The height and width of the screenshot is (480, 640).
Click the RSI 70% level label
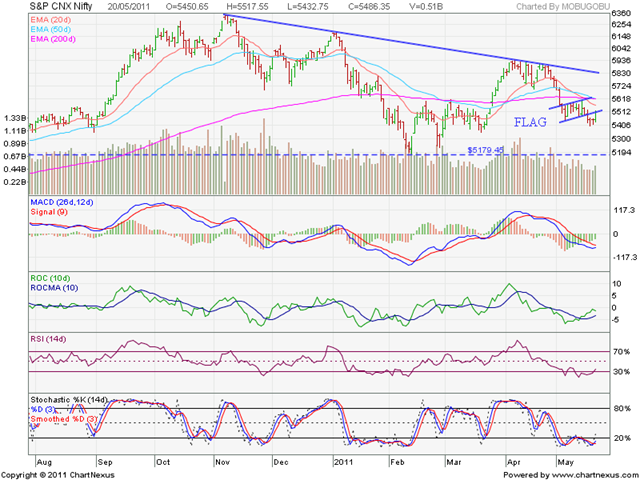(621, 351)
